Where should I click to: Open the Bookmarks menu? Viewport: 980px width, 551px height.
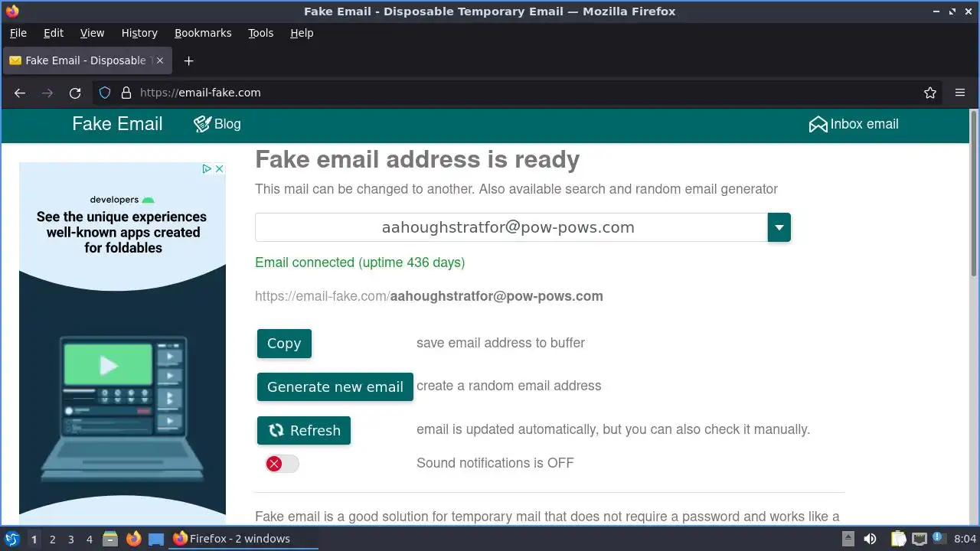[203, 33]
